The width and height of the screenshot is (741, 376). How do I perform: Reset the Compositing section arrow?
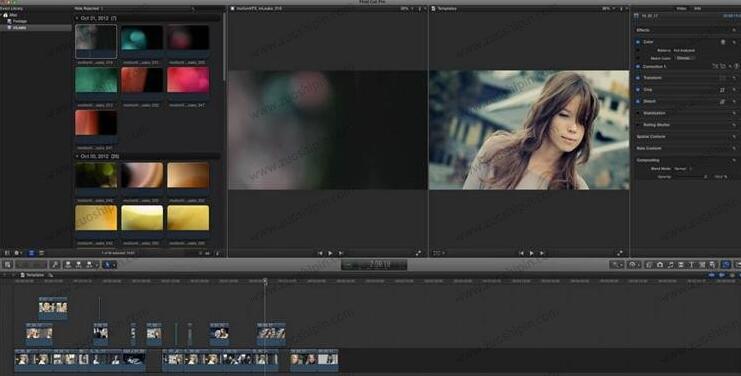[x=734, y=160]
